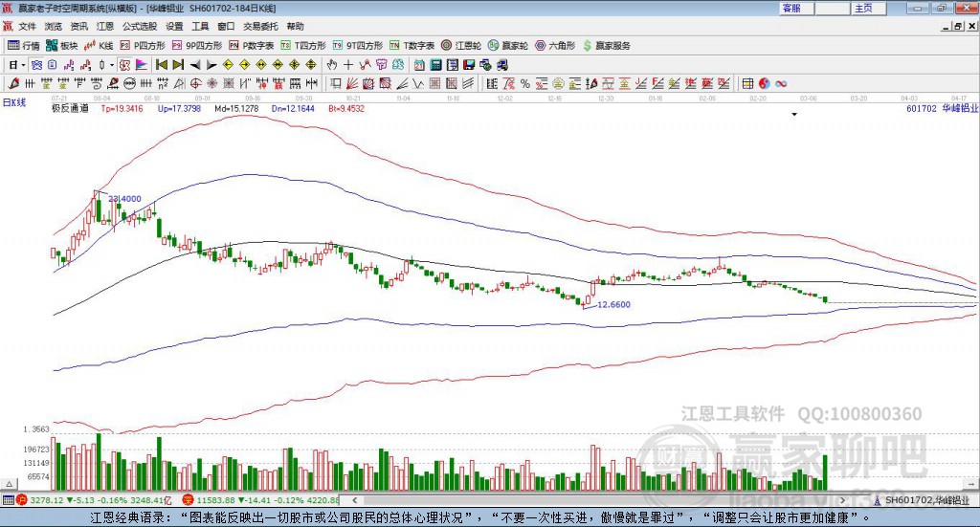
Task: Open the P四方形 square tool
Action: [143, 46]
